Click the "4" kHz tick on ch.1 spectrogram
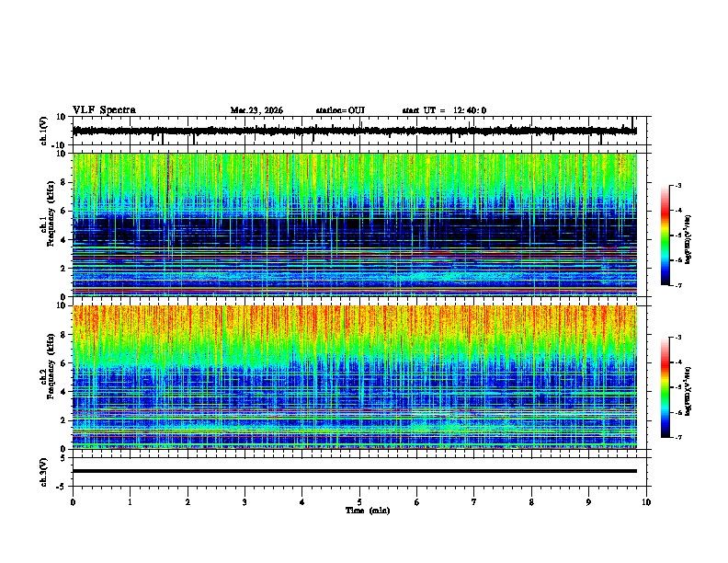 [x=64, y=240]
